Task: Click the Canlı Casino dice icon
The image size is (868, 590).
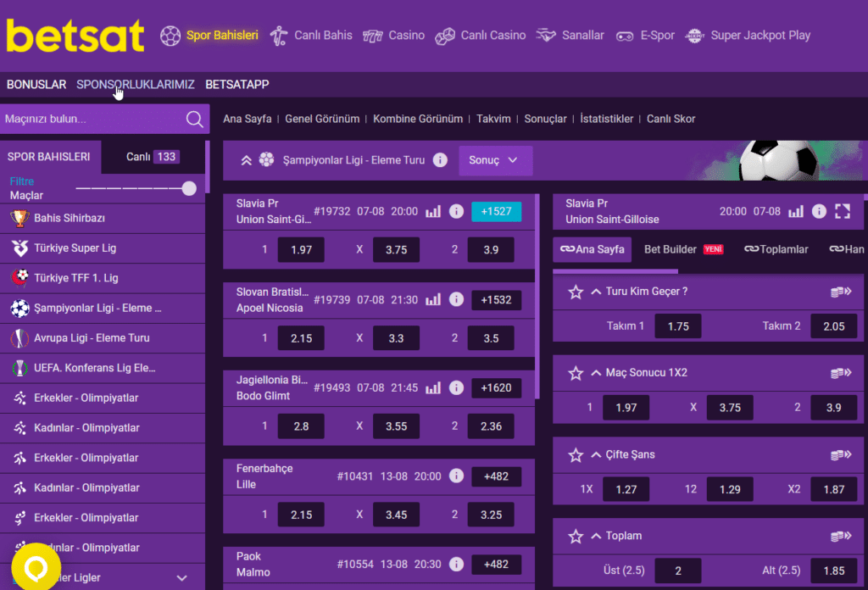Action: pyautogui.click(x=444, y=36)
